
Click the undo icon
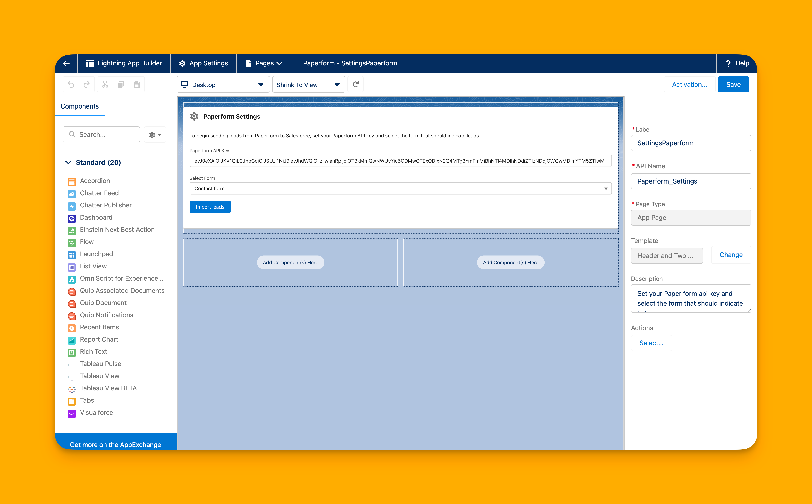tap(71, 85)
